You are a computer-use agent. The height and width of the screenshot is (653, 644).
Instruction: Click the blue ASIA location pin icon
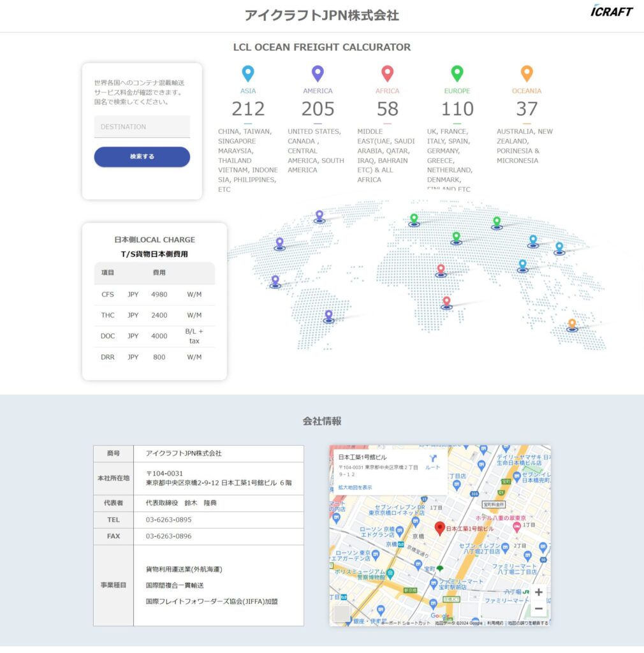pos(248,73)
